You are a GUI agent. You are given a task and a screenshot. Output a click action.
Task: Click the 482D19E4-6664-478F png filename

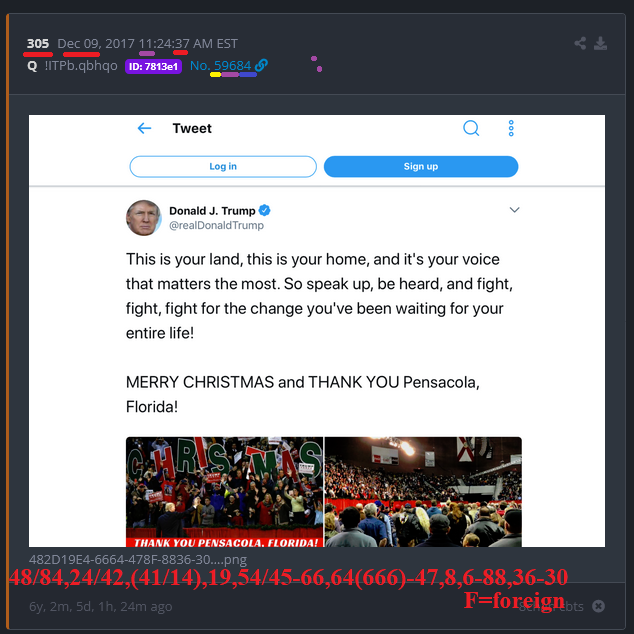click(x=138, y=560)
